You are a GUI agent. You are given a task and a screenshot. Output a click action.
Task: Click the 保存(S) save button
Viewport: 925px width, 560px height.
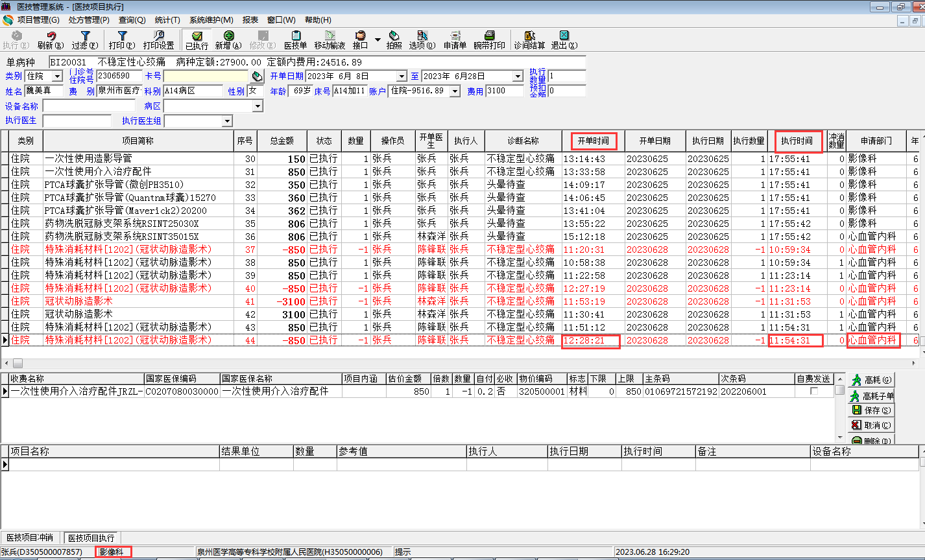coord(871,410)
